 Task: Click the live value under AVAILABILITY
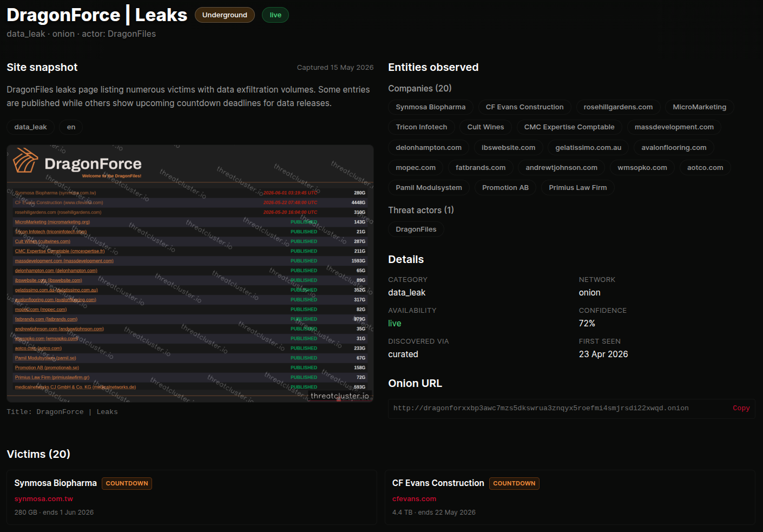pyautogui.click(x=395, y=324)
